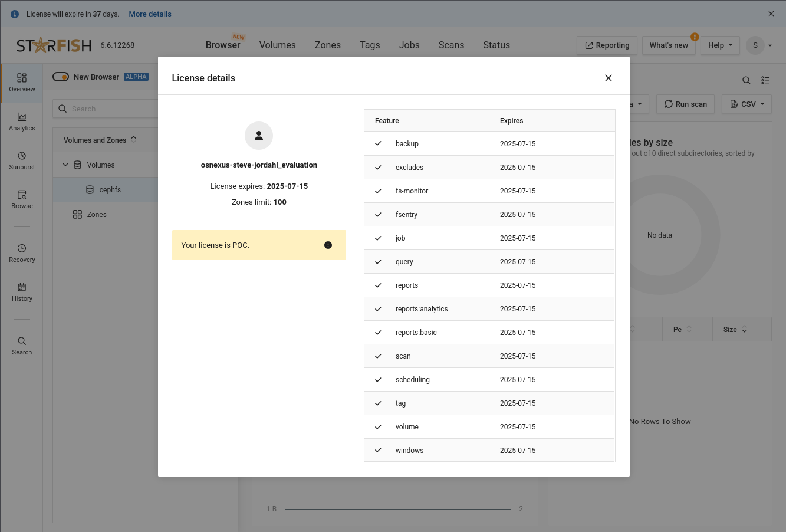The height and width of the screenshot is (532, 786).
Task: Open the CSV export dropdown
Action: (x=746, y=104)
